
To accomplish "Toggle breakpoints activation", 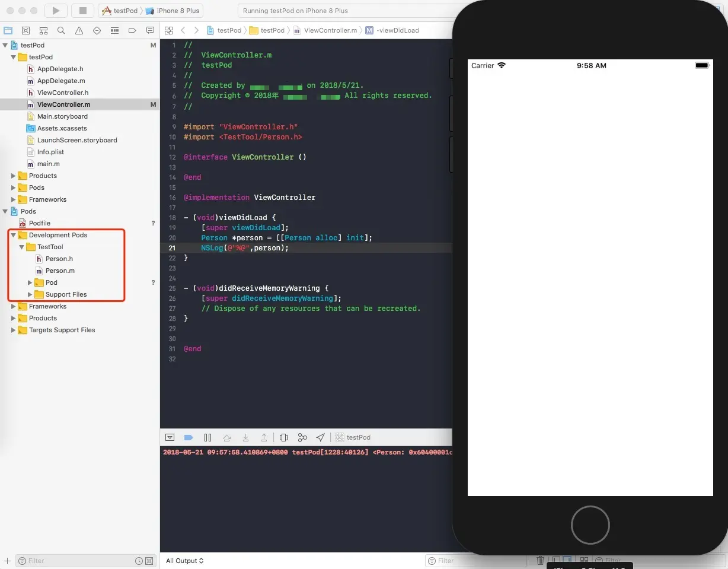I will (x=189, y=437).
